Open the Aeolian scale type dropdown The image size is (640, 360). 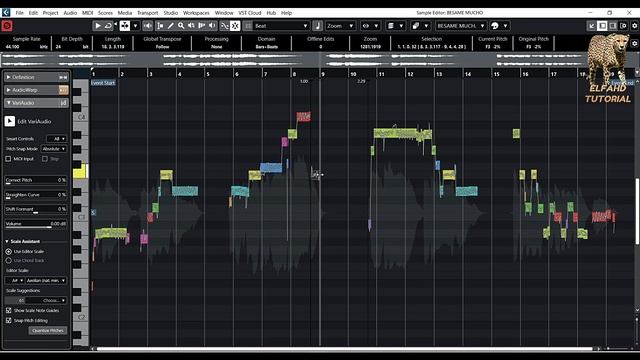[x=46, y=280]
